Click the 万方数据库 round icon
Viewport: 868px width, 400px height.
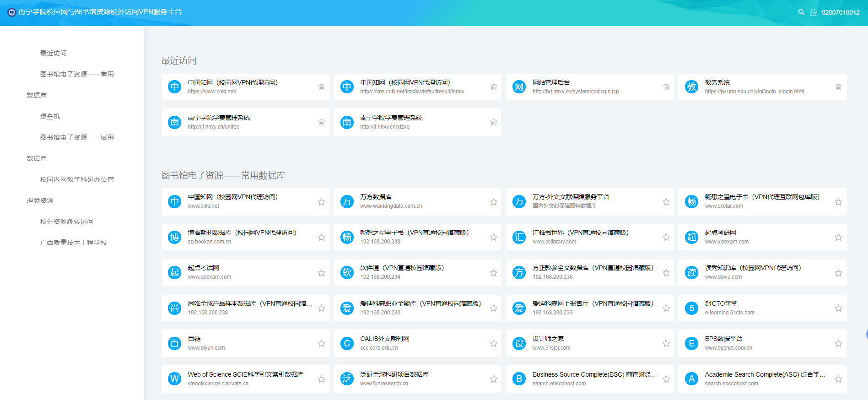coord(347,201)
